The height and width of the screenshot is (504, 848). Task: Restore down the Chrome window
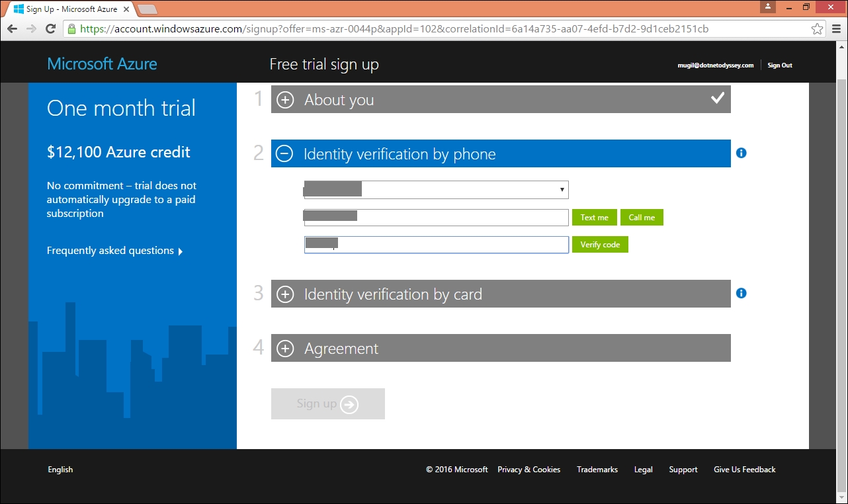click(x=806, y=7)
